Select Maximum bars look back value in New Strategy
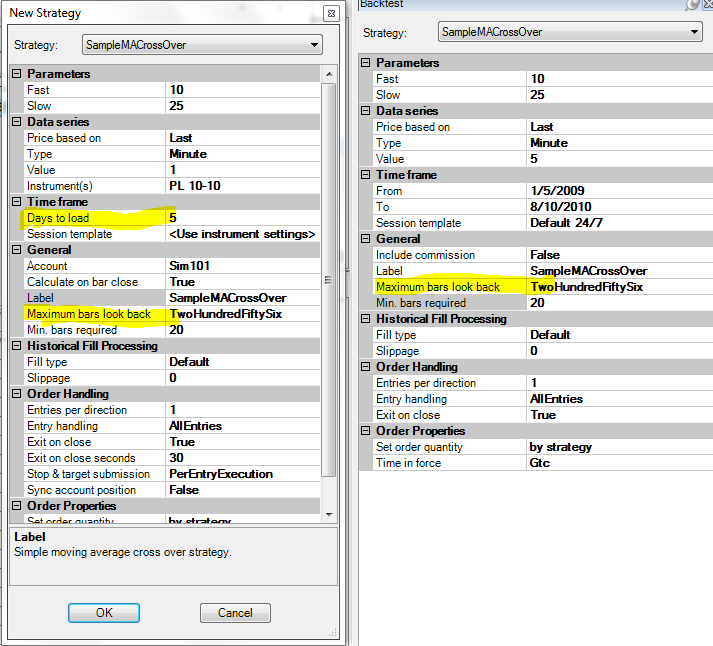Viewport: 713px width, 646px height. click(x=243, y=314)
